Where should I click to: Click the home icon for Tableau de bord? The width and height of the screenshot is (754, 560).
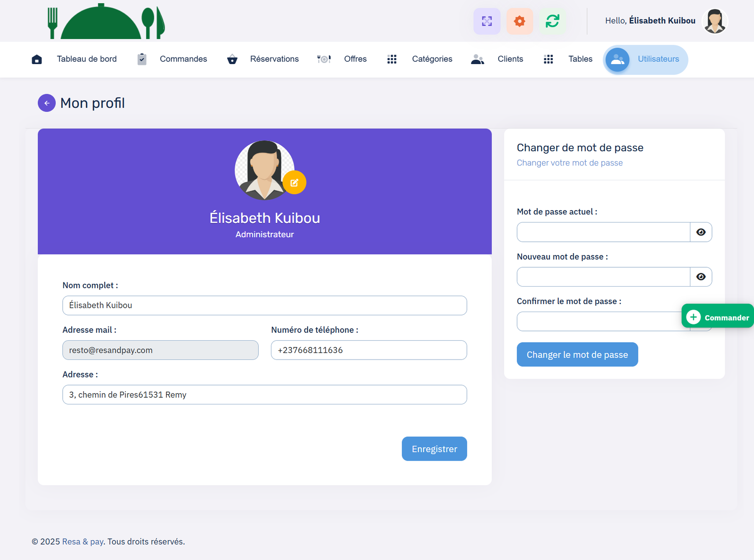tap(37, 59)
